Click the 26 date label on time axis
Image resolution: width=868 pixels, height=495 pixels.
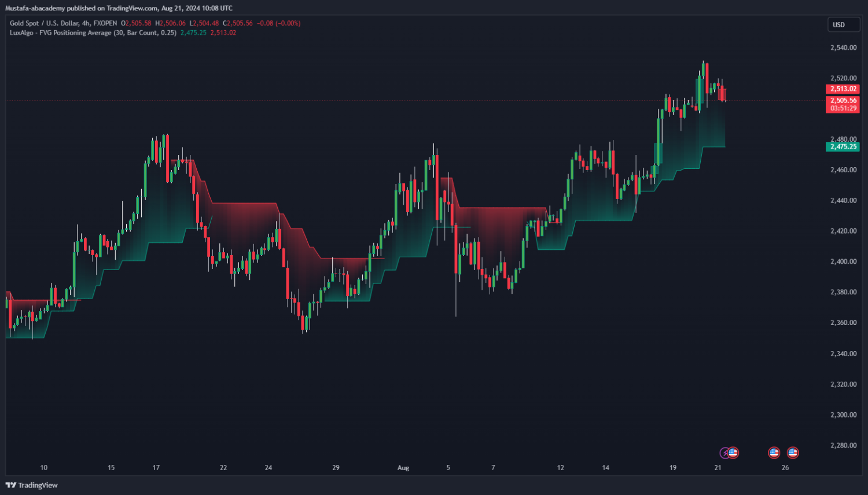coord(785,468)
